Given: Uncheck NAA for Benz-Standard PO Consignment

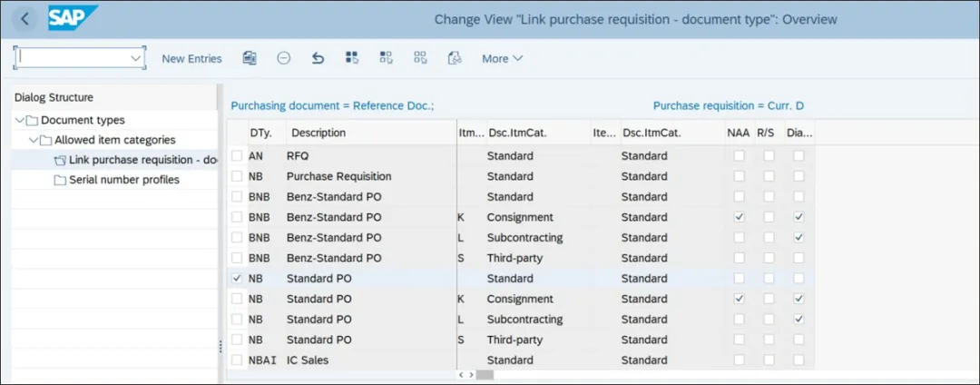Looking at the screenshot, I should [x=739, y=217].
